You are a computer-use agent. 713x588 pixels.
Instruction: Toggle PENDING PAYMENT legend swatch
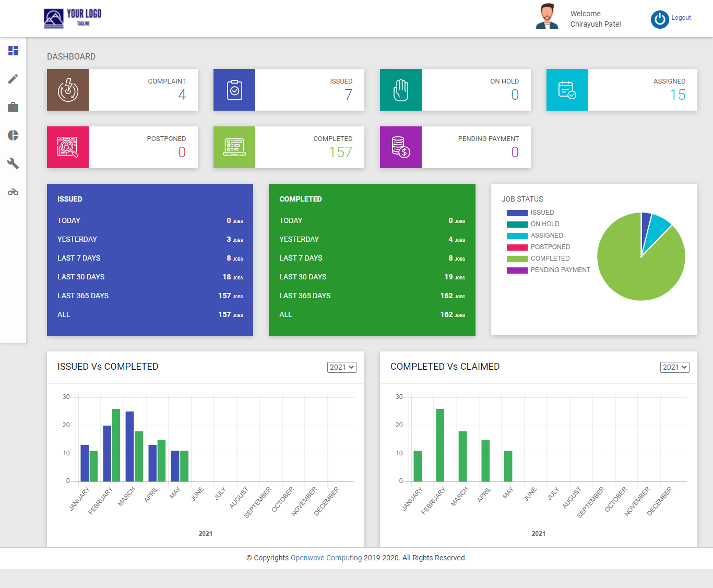517,270
